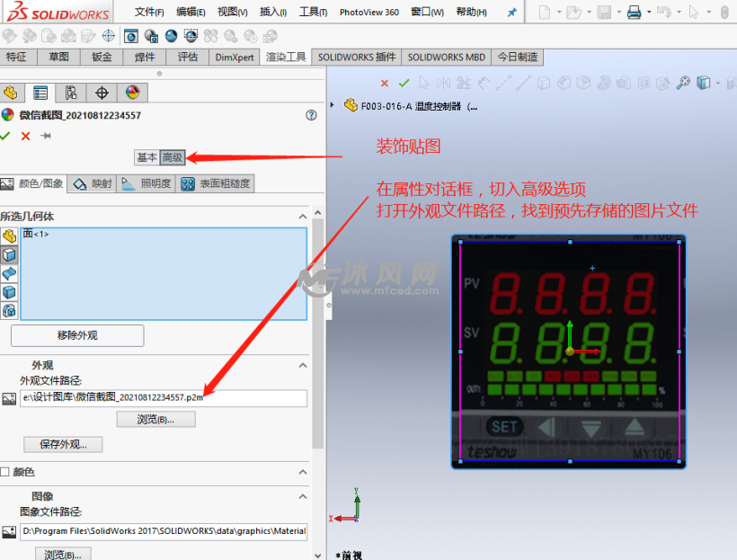Open the print options dropdown arrow

coord(649,13)
